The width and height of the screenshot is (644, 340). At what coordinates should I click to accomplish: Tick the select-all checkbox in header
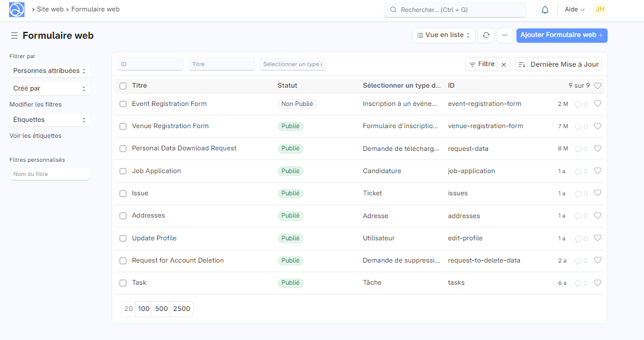click(123, 86)
